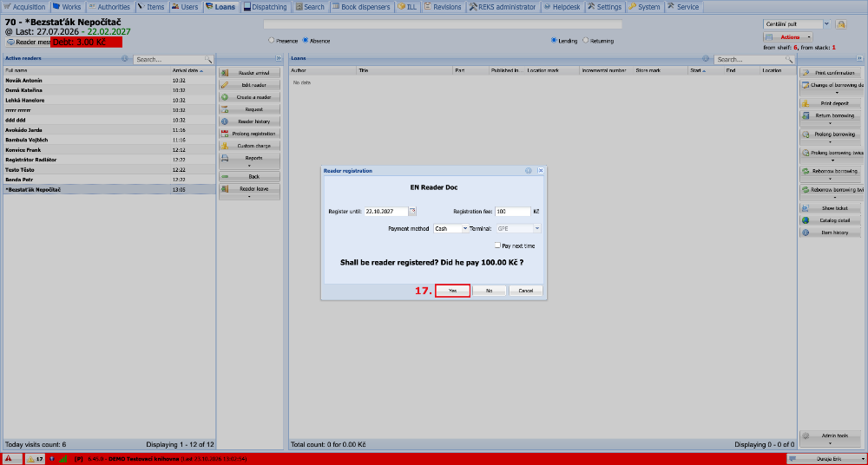Open Request button in reader actions

[x=250, y=109]
